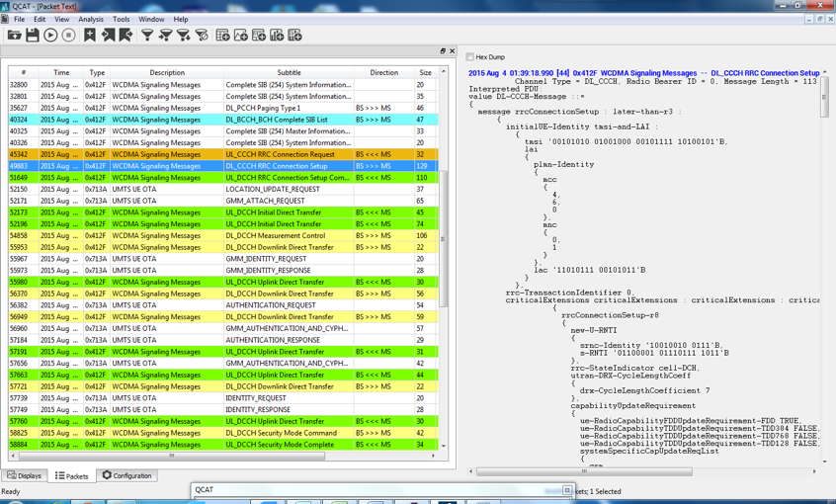Image resolution: width=836 pixels, height=504 pixels.
Task: Save the log using floppy icon
Action: click(33, 36)
